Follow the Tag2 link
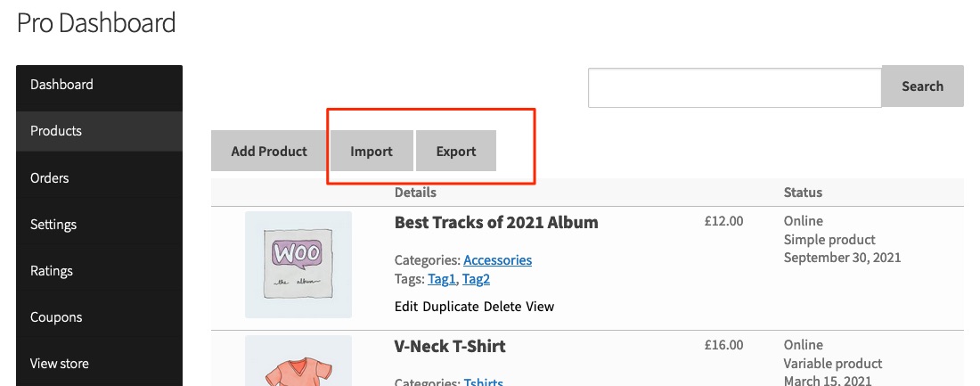The image size is (980, 386). click(476, 280)
